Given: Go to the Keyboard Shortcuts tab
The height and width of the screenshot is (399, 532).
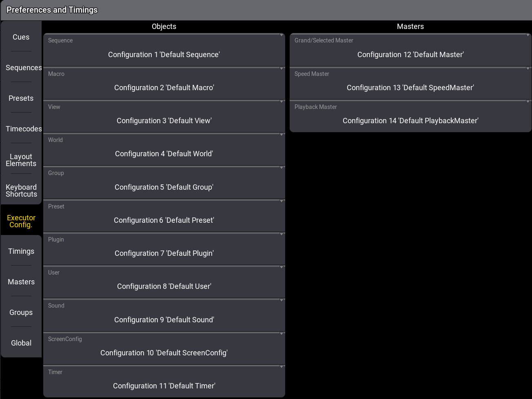Looking at the screenshot, I should click(21, 191).
